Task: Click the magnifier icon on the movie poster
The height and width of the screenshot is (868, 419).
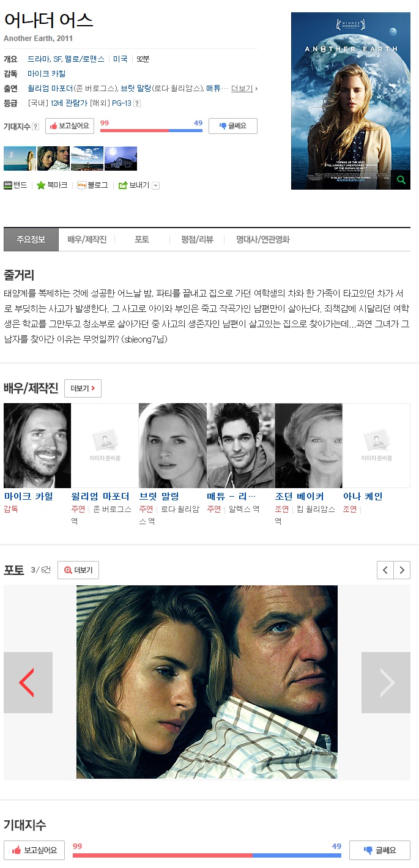Action: (401, 180)
